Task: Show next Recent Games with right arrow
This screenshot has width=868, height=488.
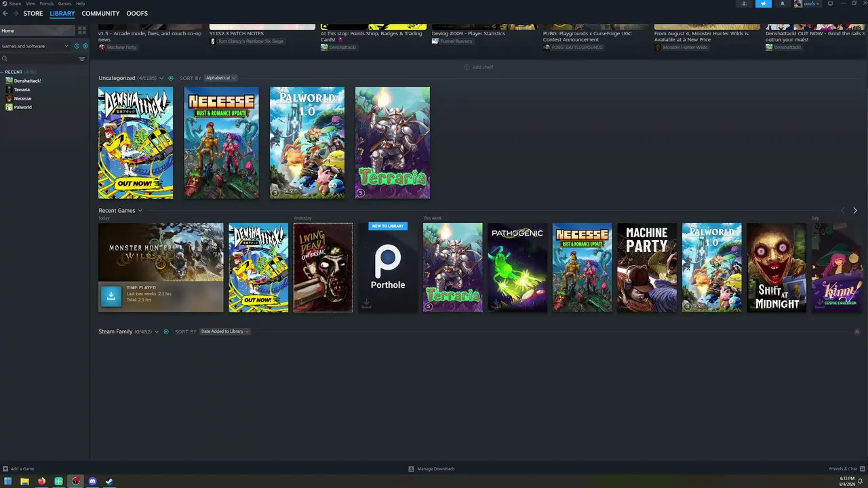Action: [x=854, y=211]
